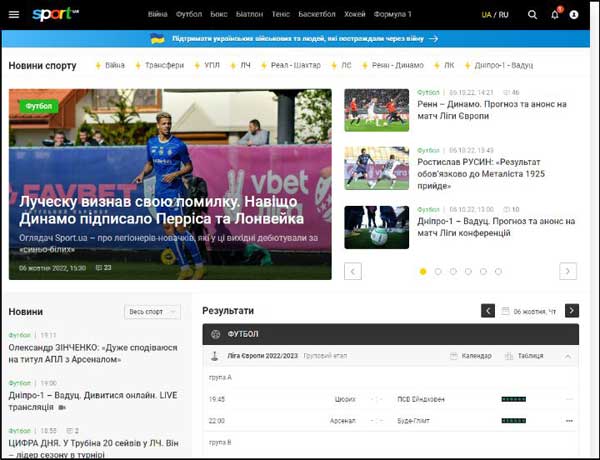Open the support Ukrainian military banner link
The image size is (600, 460).
pyautogui.click(x=298, y=39)
